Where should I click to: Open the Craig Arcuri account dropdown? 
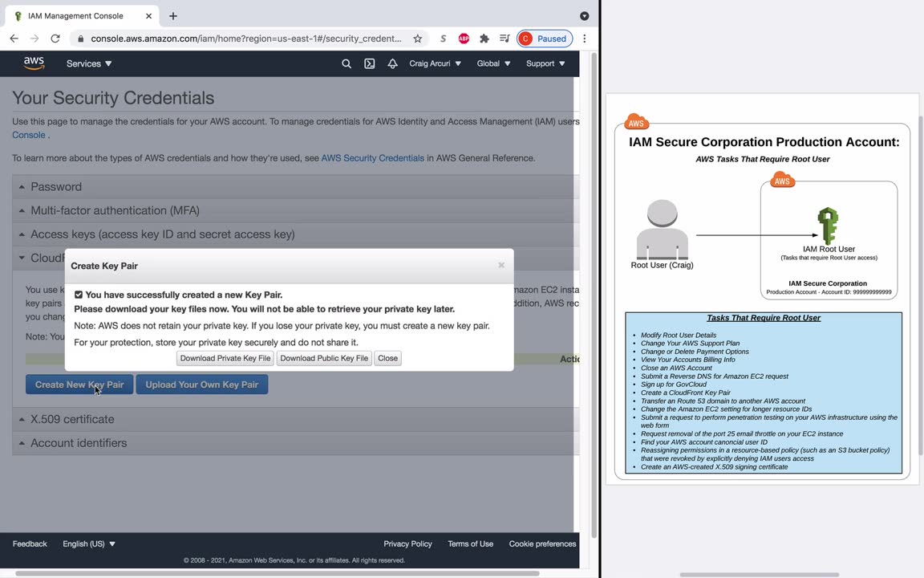coord(435,63)
